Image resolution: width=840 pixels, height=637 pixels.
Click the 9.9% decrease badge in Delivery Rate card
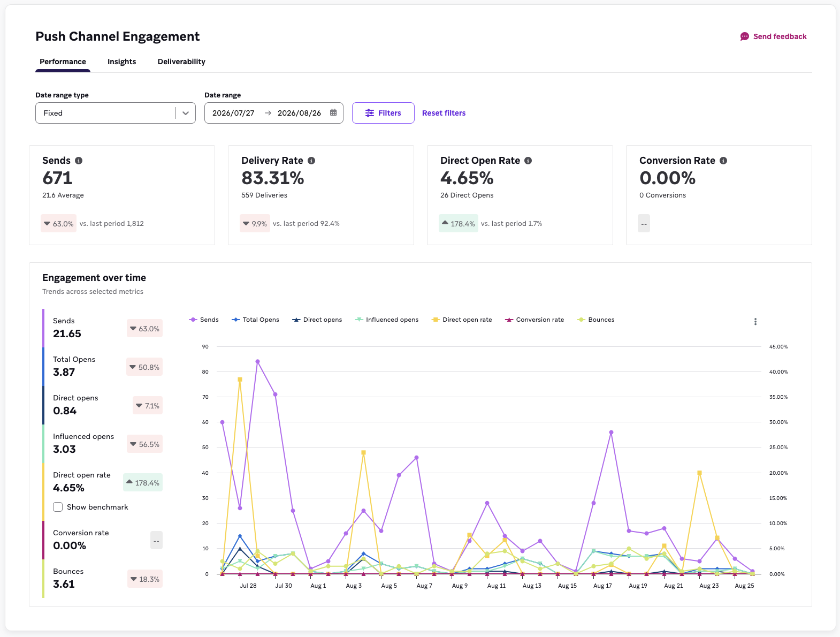coord(255,224)
